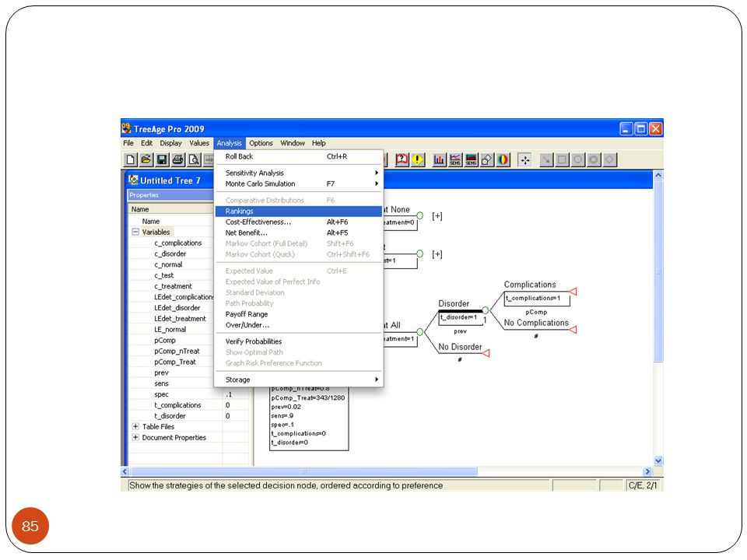Screen dimensions: 747x560
Task: Click the vertical scrollbar down arrow
Action: [x=658, y=460]
